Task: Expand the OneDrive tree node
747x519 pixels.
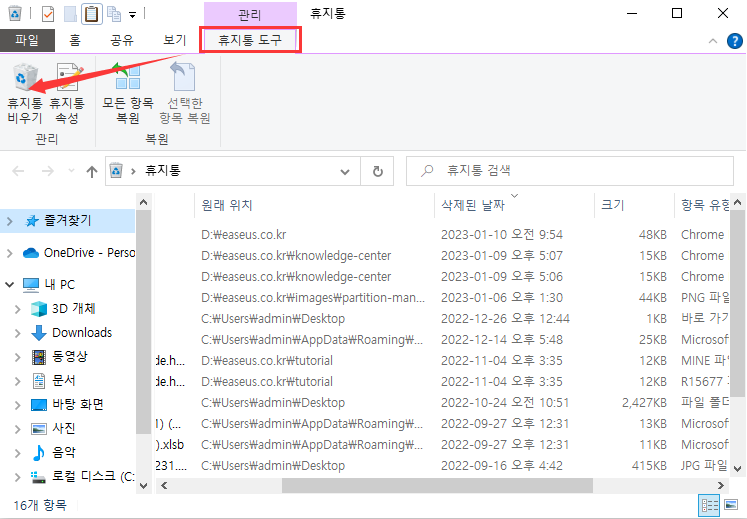Action: coord(10,253)
